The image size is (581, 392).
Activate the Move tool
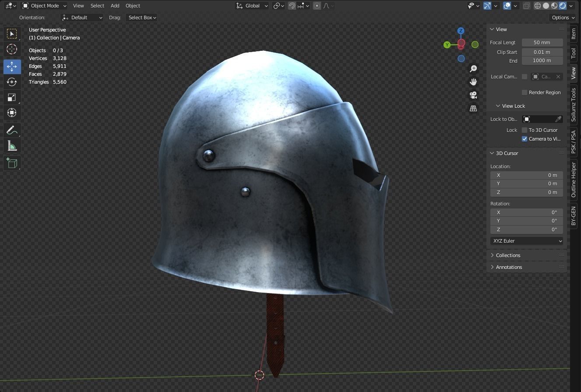click(x=12, y=66)
